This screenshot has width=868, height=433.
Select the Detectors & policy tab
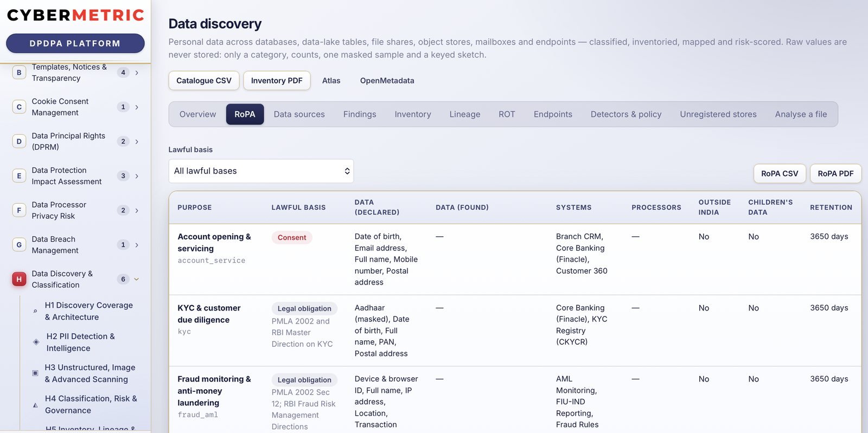(x=626, y=114)
